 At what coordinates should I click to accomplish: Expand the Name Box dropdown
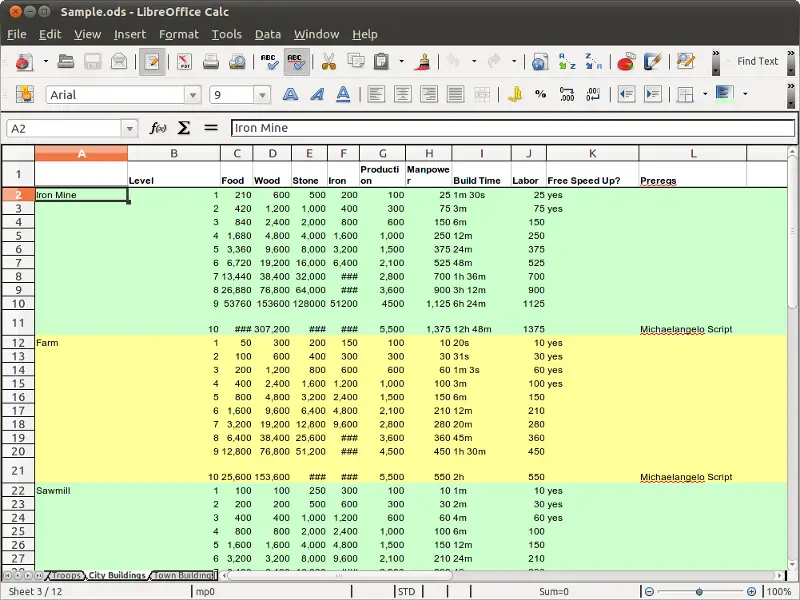[x=130, y=128]
